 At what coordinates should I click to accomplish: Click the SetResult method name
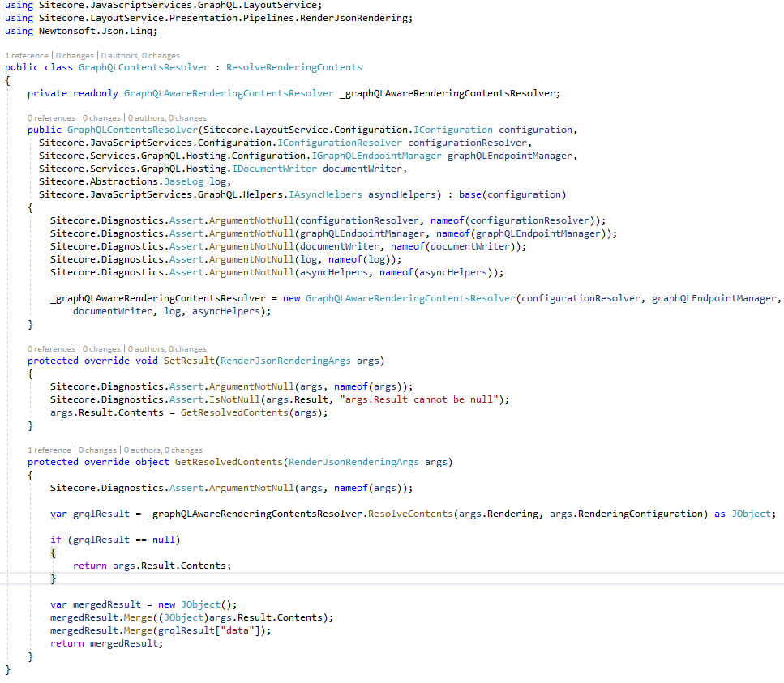pos(186,360)
